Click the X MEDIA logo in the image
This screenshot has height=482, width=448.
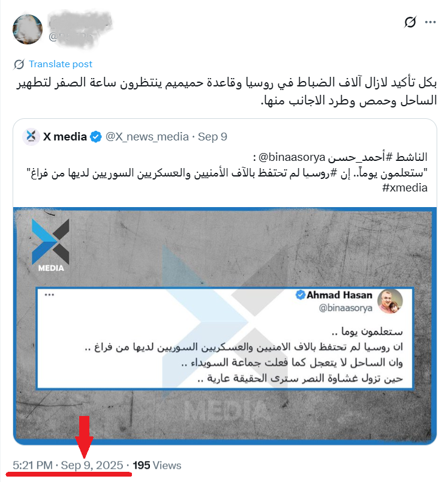[50, 246]
